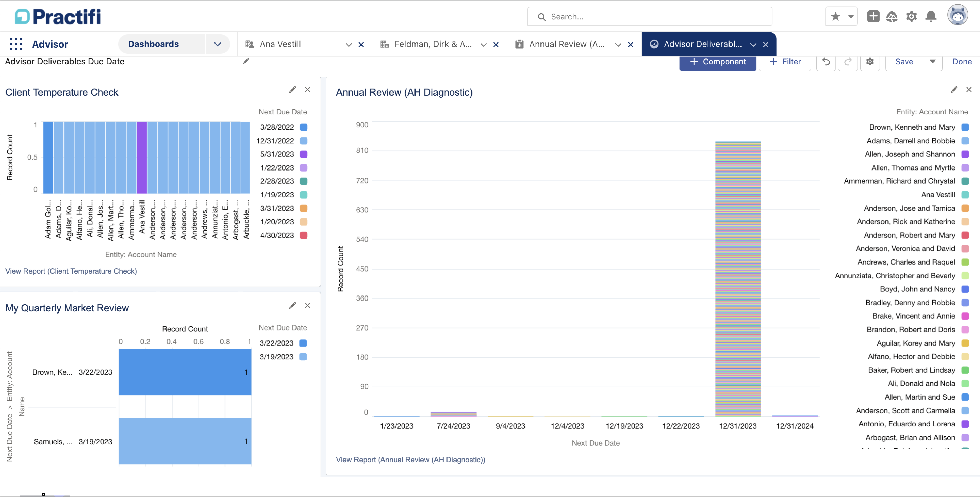Click the 3/28/2022 legend color swatch
The height and width of the screenshot is (497, 980).
tap(304, 127)
